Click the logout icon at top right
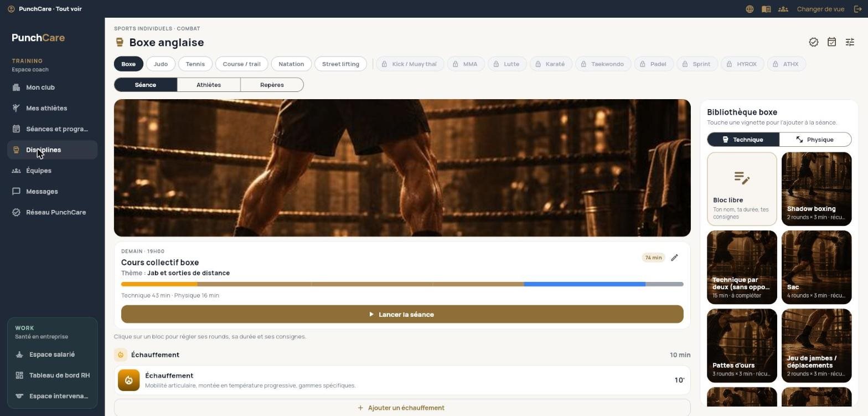This screenshot has width=868, height=416. (x=859, y=9)
